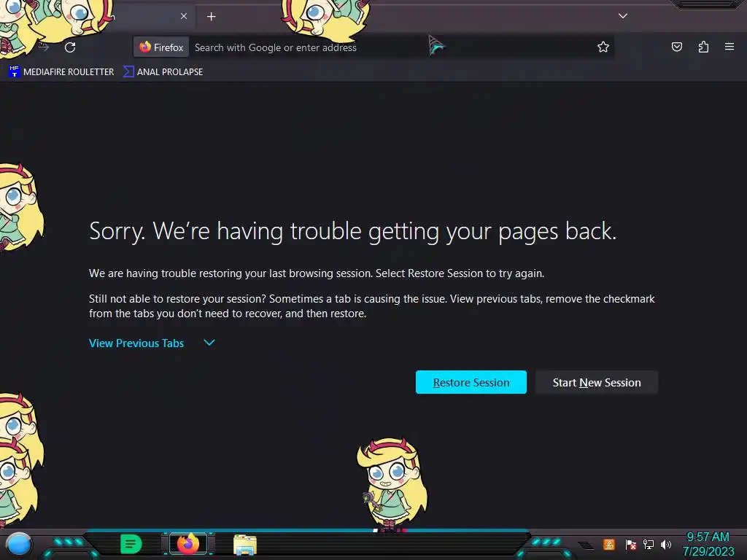Expand the chevron next to View Previous Tabs
Screen dimensions: 747x560
pyautogui.click(x=209, y=343)
